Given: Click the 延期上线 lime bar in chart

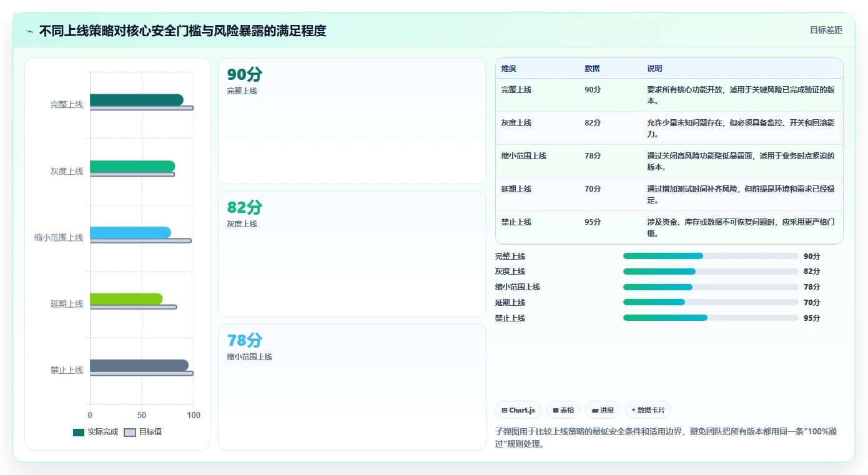Looking at the screenshot, I should tap(126, 299).
